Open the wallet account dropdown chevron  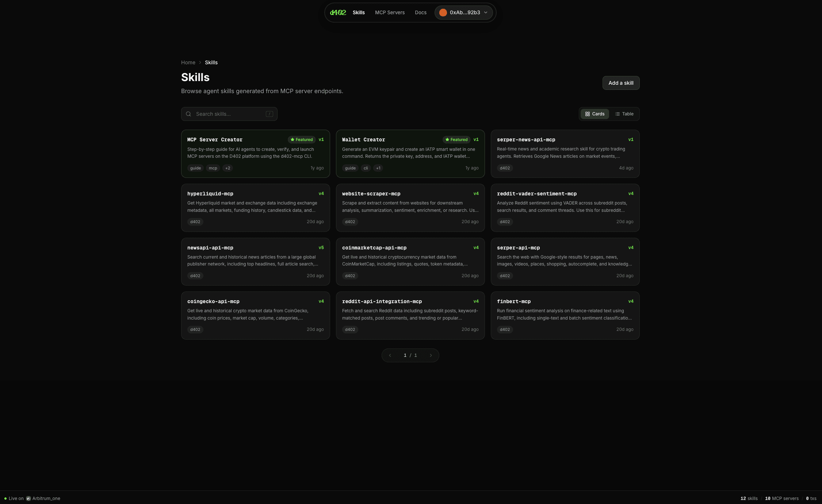point(486,12)
